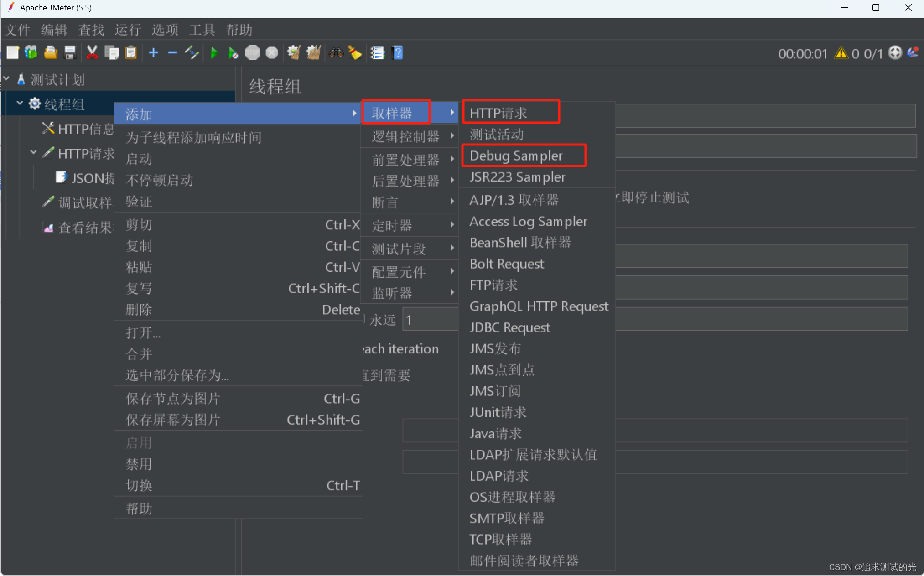Click the loop count field showing 1
Viewport: 924px width, 576px height.
431,320
